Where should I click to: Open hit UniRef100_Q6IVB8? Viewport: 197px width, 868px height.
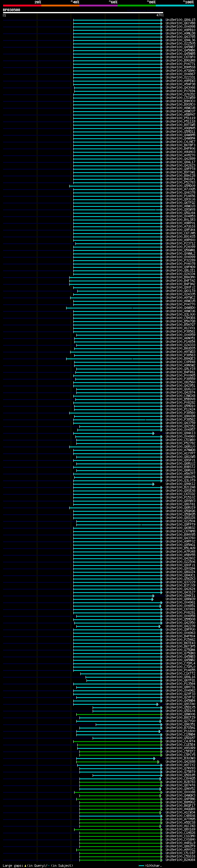(180, 23)
